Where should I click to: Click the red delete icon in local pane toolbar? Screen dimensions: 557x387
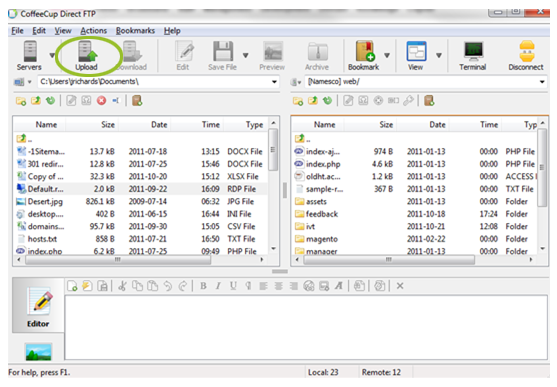(102, 101)
